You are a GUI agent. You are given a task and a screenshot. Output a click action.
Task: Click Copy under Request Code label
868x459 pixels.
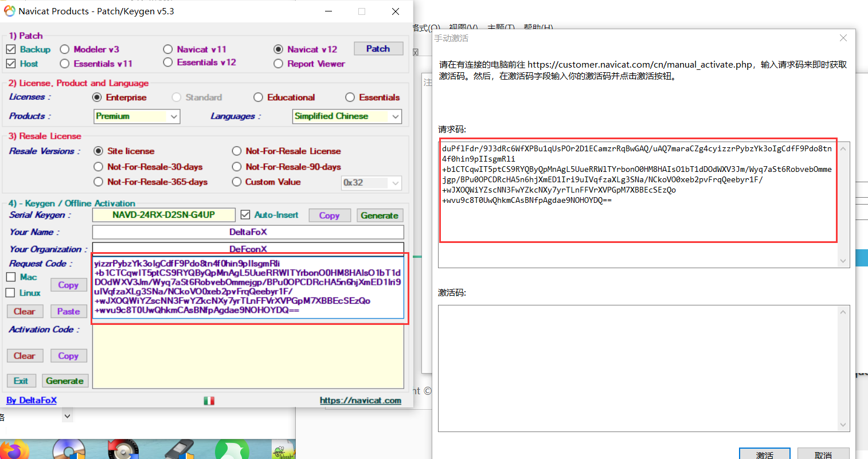pyautogui.click(x=68, y=285)
